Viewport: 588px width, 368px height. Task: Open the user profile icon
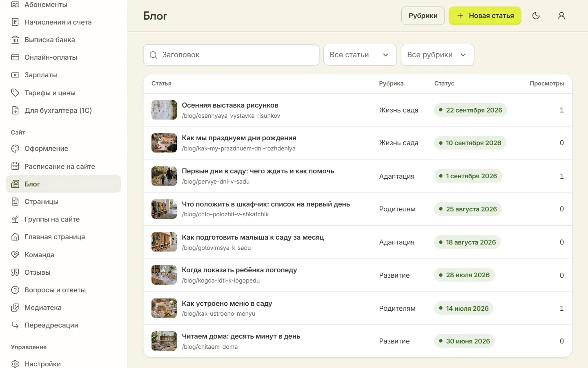click(561, 16)
